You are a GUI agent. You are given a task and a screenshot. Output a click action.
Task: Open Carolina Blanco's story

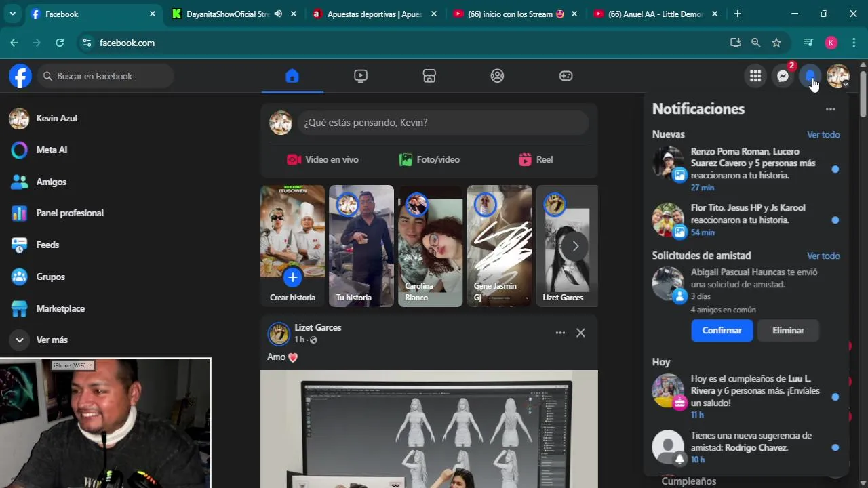click(x=430, y=246)
